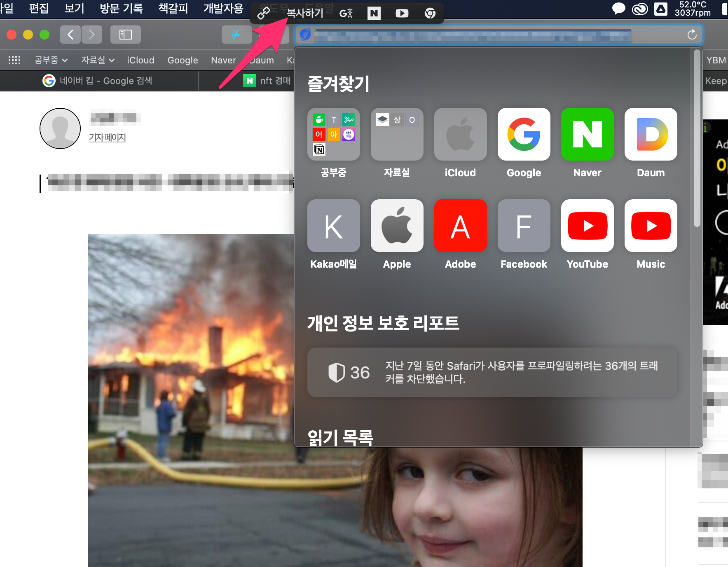The width and height of the screenshot is (728, 567).
Task: Open Naver in the favorites bar
Action: click(223, 60)
